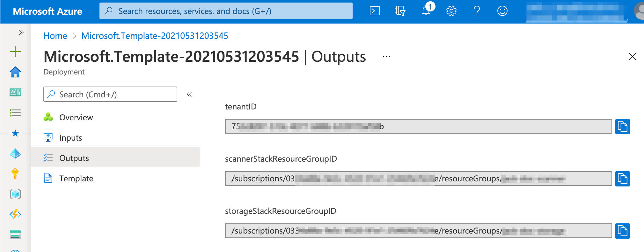644x252 pixels.
Task: Open the Template menu item
Action: [x=76, y=178]
